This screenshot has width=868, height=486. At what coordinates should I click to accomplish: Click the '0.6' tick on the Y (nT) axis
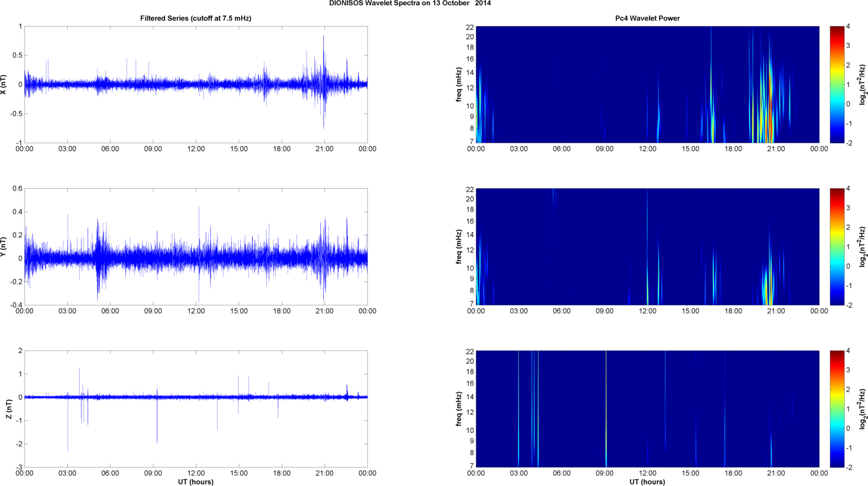pos(17,188)
